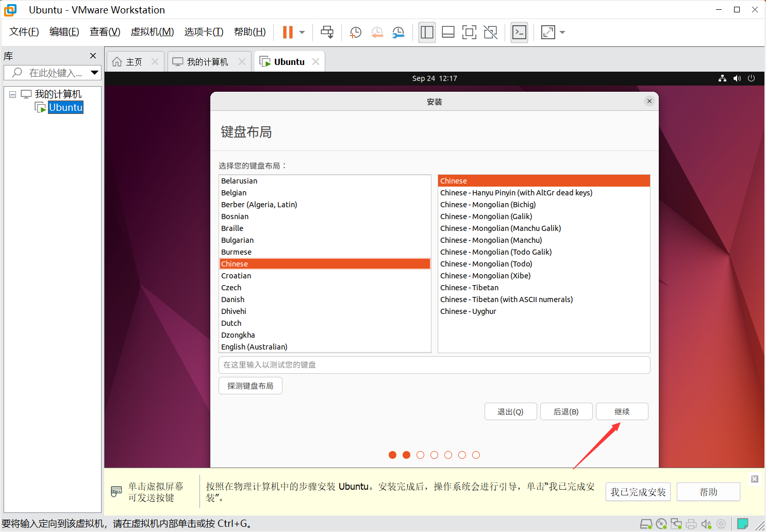Click the 继续 button
766x532 pixels.
coord(622,411)
